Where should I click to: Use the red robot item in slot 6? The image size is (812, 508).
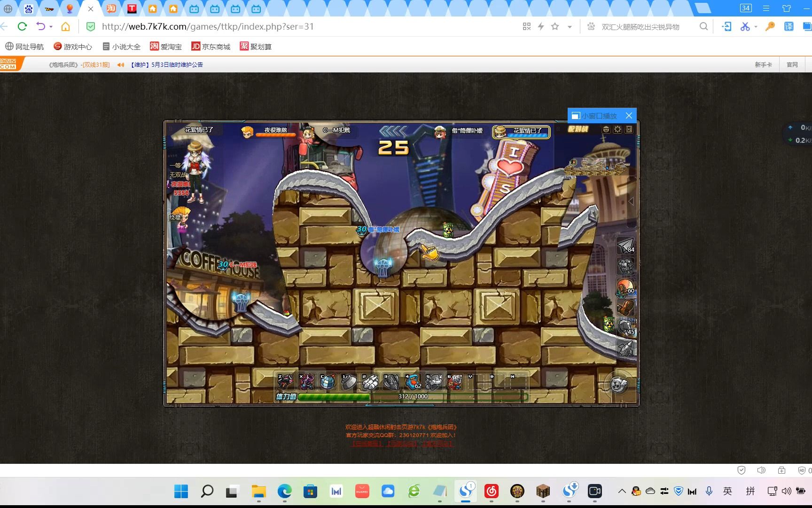(x=455, y=382)
